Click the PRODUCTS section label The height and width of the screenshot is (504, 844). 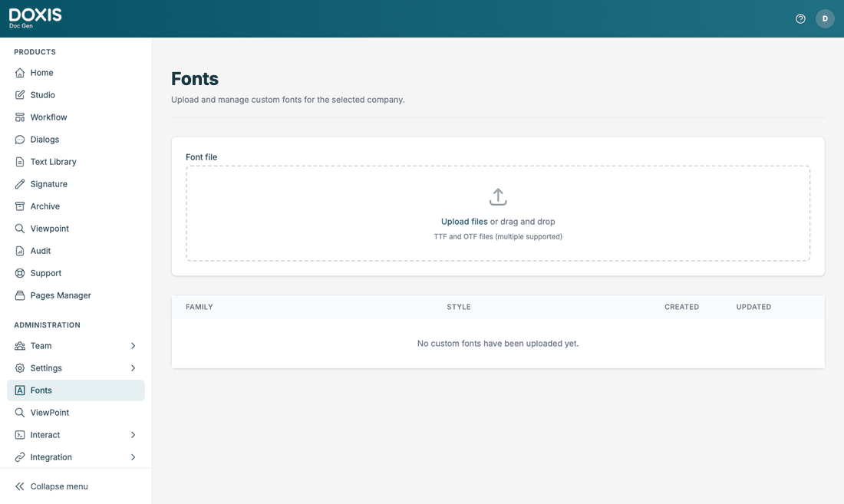coord(35,52)
